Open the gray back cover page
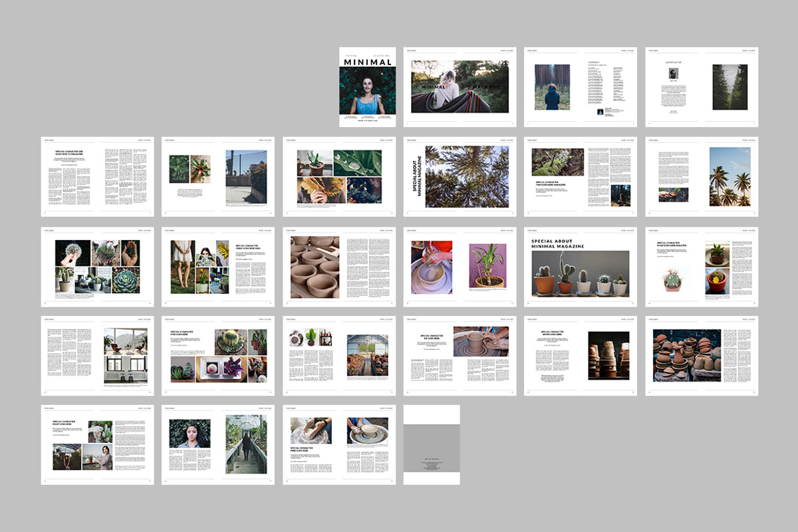The height and width of the screenshot is (532, 798). (432, 445)
